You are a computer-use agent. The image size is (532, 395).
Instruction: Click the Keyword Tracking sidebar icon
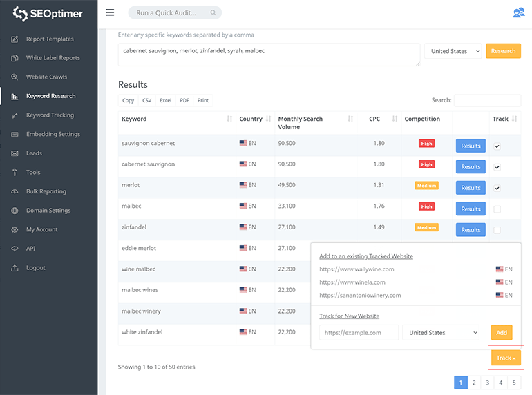click(15, 115)
